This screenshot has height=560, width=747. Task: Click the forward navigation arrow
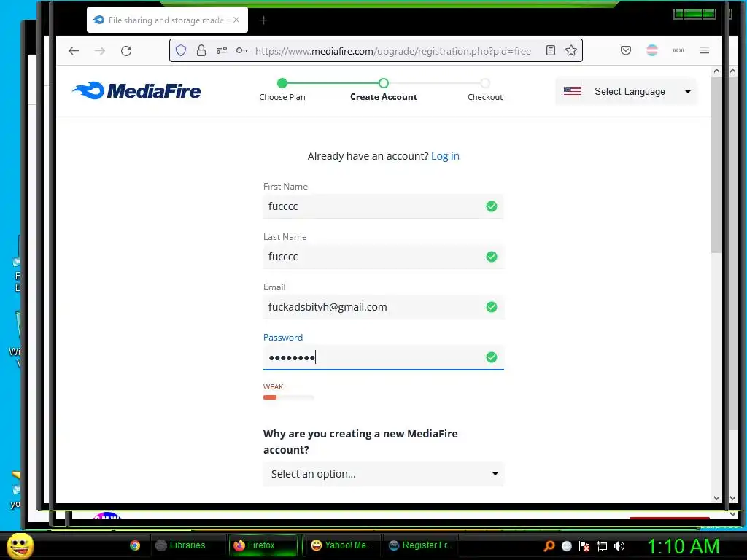click(99, 51)
